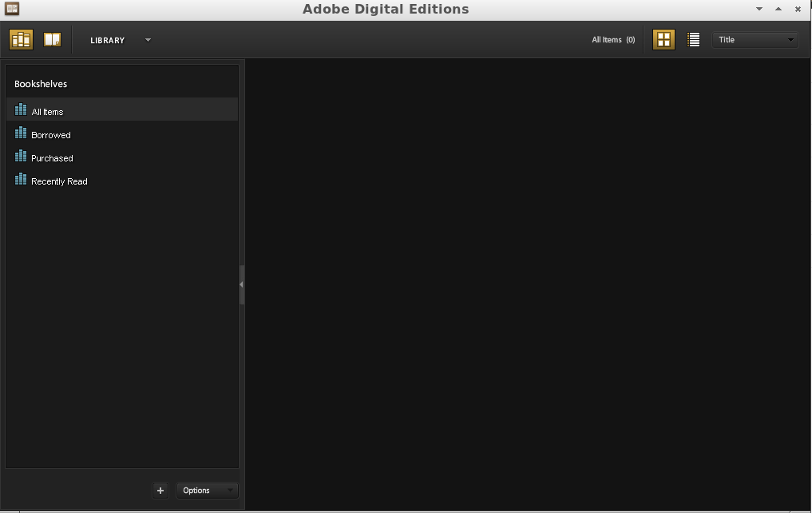The width and height of the screenshot is (812, 513).
Task: Click the Purchased bookshelf icon
Action: pyautogui.click(x=21, y=156)
